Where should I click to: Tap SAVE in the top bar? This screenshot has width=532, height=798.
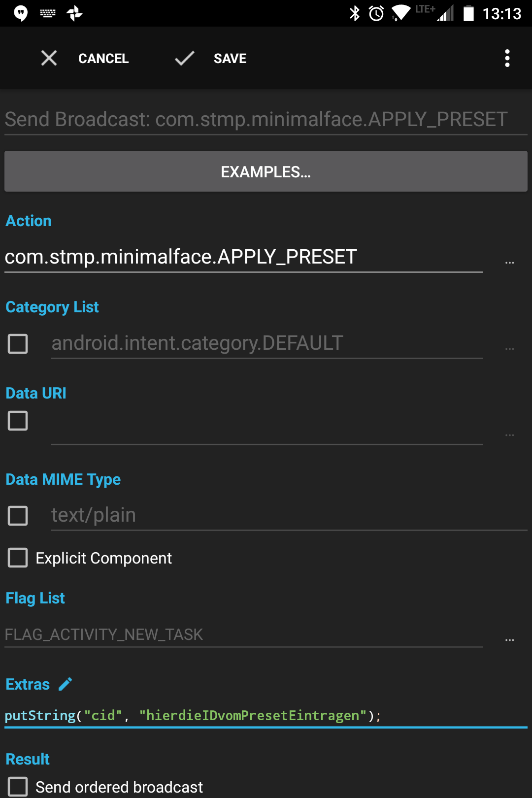coord(230,58)
